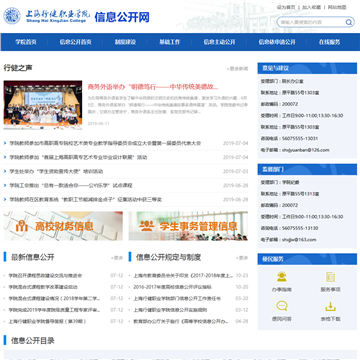Viewport: 360px width, 360px height.
Task: Select 制度建设 in the nav bar
Action: click(125, 42)
